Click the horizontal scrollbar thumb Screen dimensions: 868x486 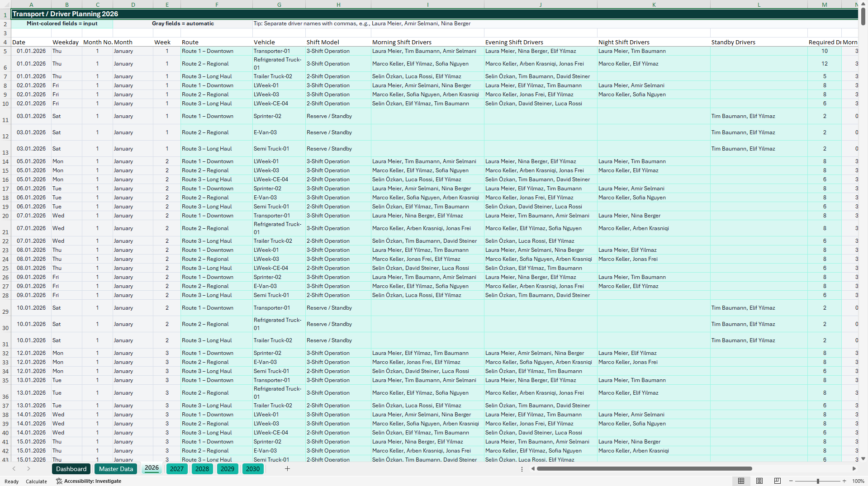[x=644, y=469]
